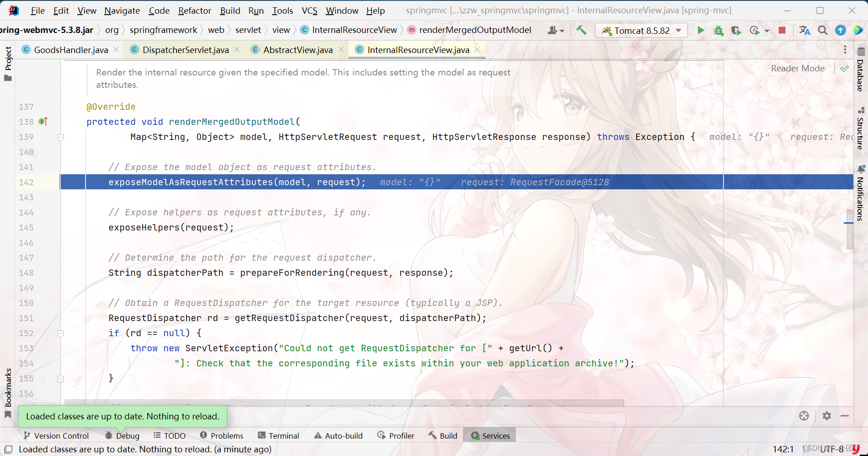The height and width of the screenshot is (456, 868).
Task: Open the Profiler tool window
Action: [x=396, y=435]
